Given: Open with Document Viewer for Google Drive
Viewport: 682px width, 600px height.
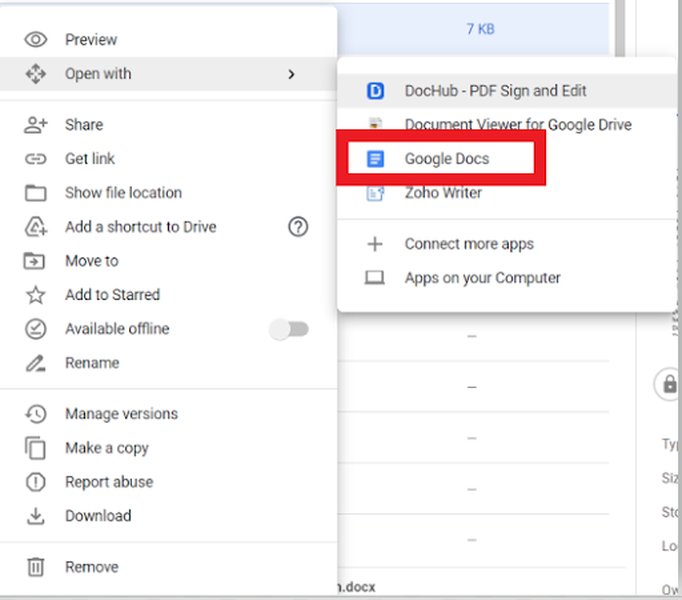Looking at the screenshot, I should (507, 125).
